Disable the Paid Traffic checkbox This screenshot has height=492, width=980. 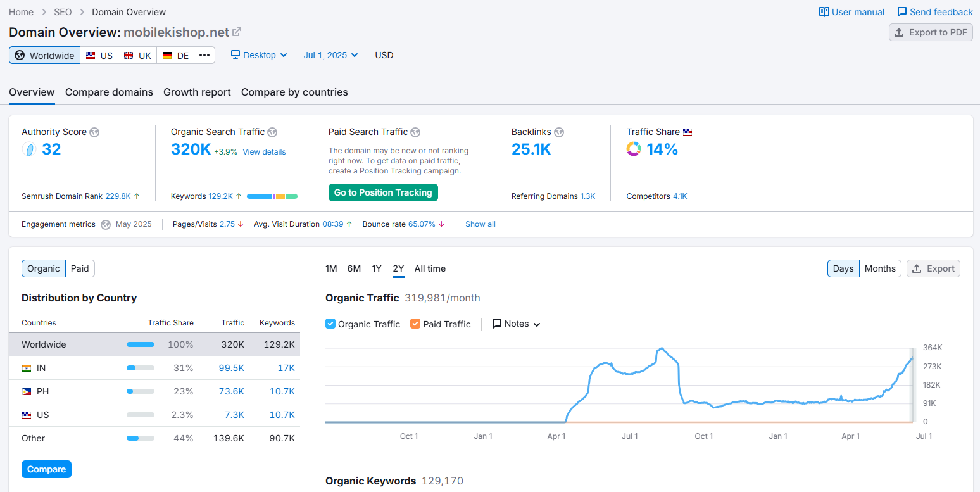[x=415, y=324]
